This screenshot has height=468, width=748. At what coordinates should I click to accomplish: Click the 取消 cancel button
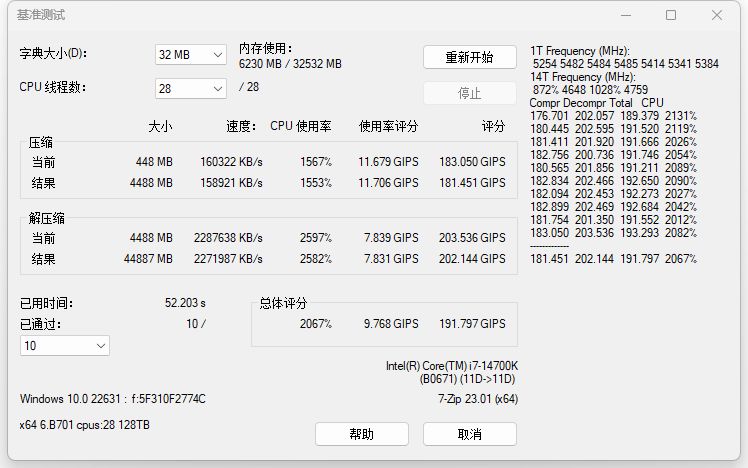469,434
